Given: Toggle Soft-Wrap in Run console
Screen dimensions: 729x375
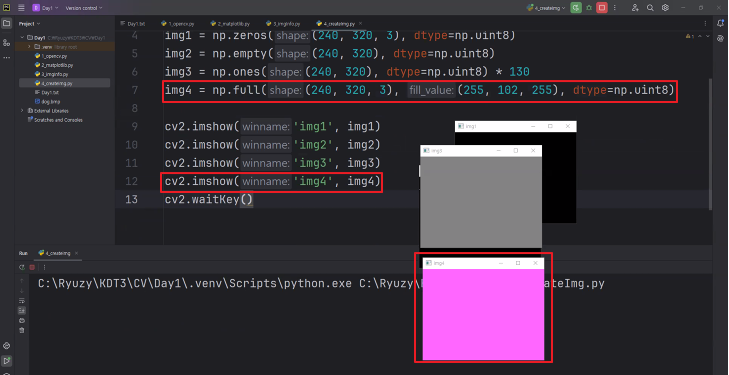Looking at the screenshot, I should click(22, 301).
